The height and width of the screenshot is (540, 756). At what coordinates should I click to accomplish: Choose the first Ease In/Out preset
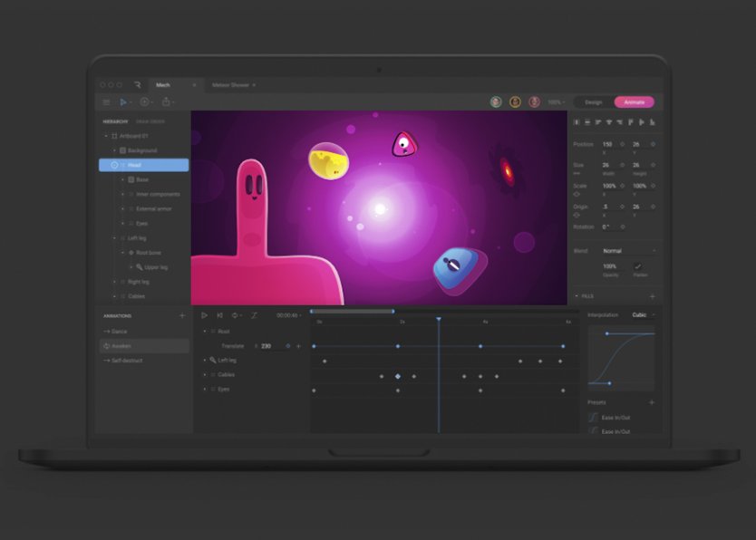tap(614, 418)
